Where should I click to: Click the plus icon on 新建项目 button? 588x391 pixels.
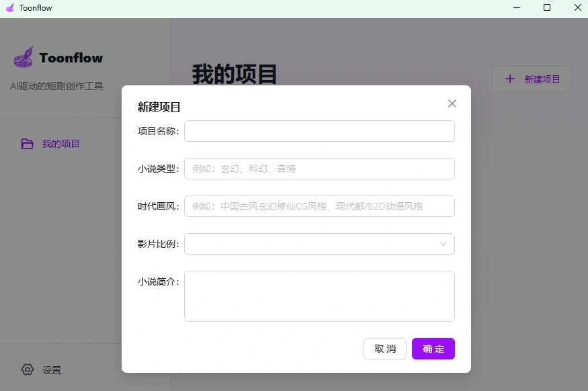click(509, 79)
